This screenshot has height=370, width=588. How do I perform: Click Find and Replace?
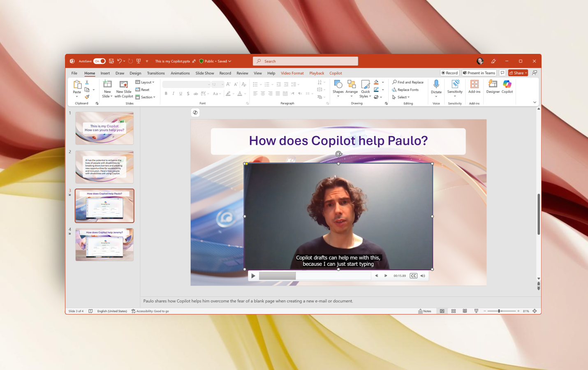pos(408,82)
